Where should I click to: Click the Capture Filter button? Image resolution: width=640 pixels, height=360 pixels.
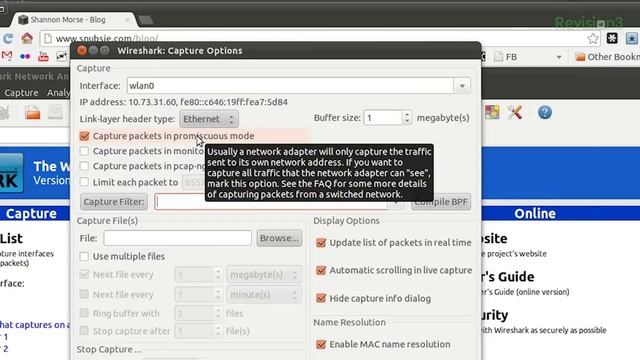[x=114, y=202]
